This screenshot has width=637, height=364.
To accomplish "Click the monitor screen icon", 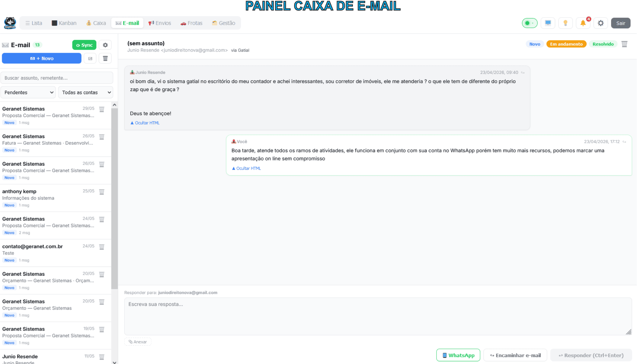I will point(548,23).
